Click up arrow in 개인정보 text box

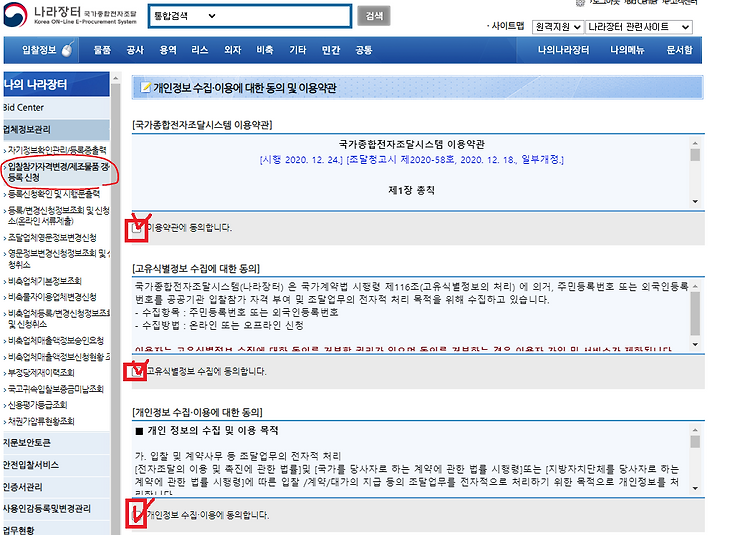click(x=695, y=430)
